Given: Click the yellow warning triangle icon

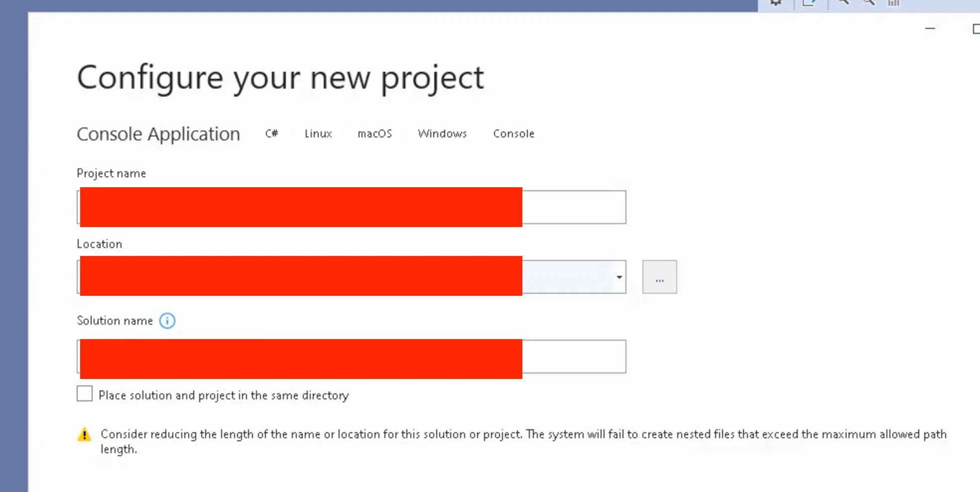Looking at the screenshot, I should pos(85,435).
